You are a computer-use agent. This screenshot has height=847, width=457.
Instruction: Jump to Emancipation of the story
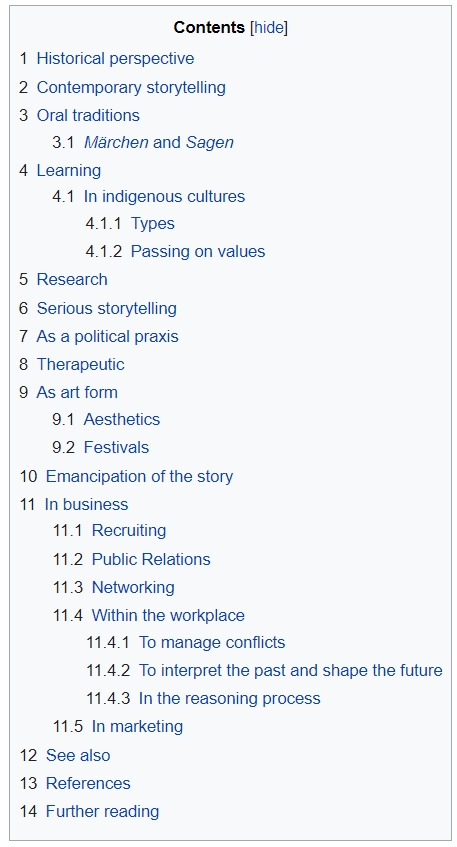[139, 476]
